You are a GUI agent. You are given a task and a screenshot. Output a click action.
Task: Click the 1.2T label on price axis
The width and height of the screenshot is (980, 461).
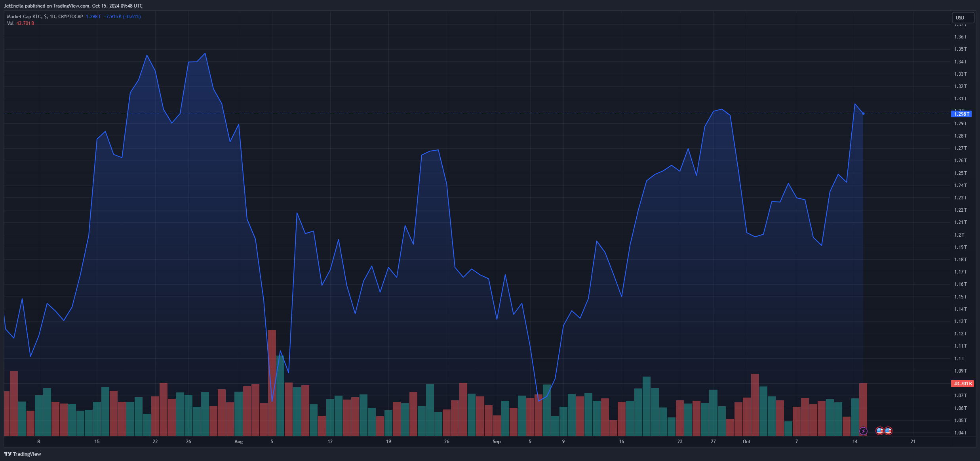tap(959, 235)
